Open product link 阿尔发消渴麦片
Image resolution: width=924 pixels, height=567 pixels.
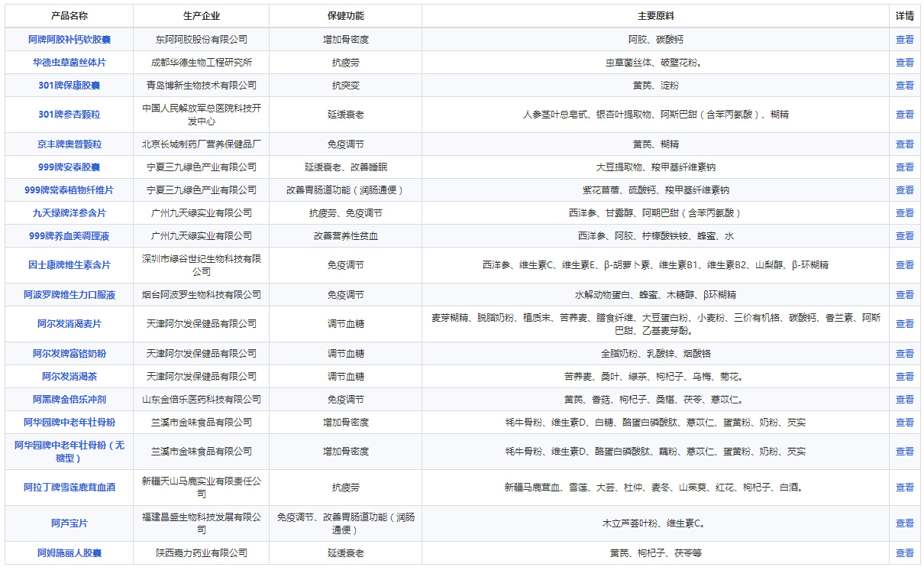tap(69, 324)
